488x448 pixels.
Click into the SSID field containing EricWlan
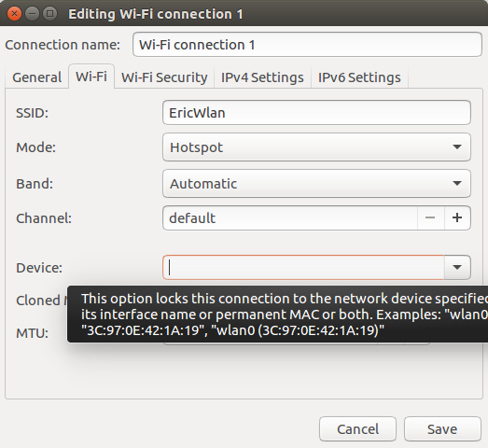click(316, 112)
